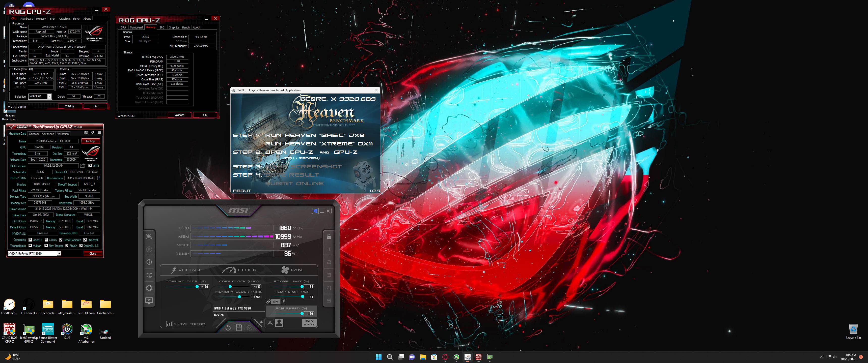This screenshot has width=868, height=363.
Task: Open the OC Scanner in Afterburner
Action: [x=149, y=275]
